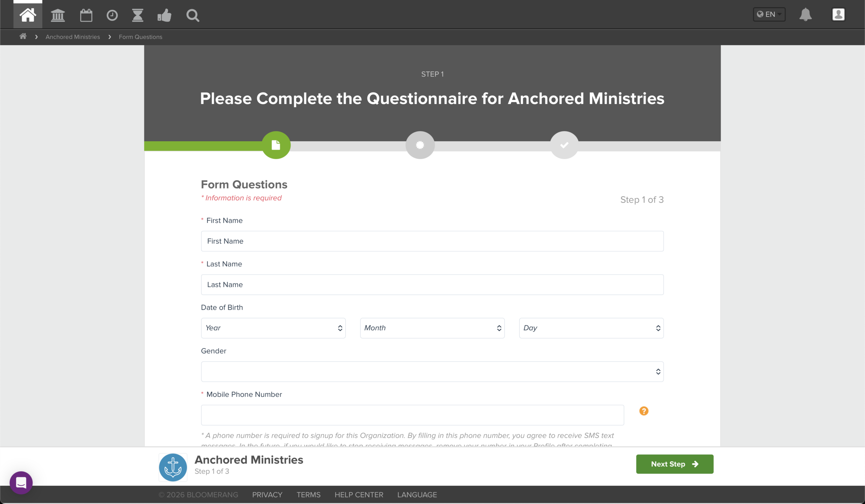Open the notifications bell
865x504 pixels.
click(805, 15)
